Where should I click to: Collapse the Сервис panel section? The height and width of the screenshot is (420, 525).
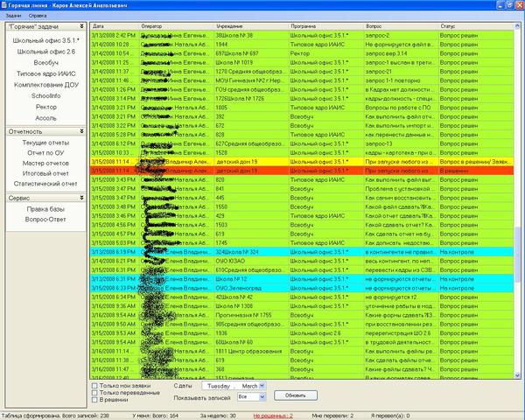pyautogui.click(x=81, y=199)
